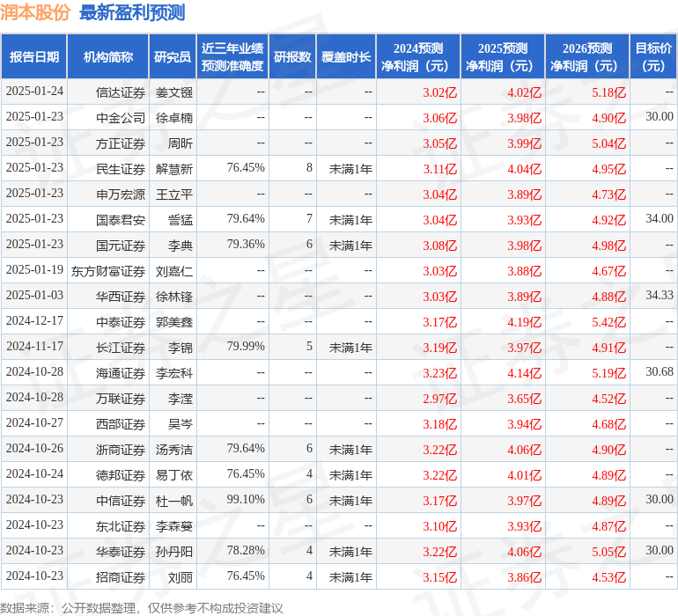Select the 目标价 column header
The width and height of the screenshot is (678, 616).
pos(653,57)
